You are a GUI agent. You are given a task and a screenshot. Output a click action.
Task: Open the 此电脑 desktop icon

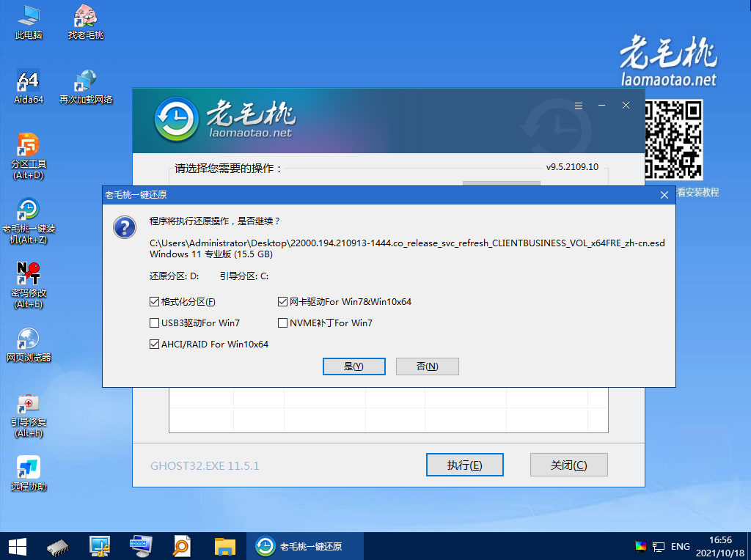coord(29,22)
